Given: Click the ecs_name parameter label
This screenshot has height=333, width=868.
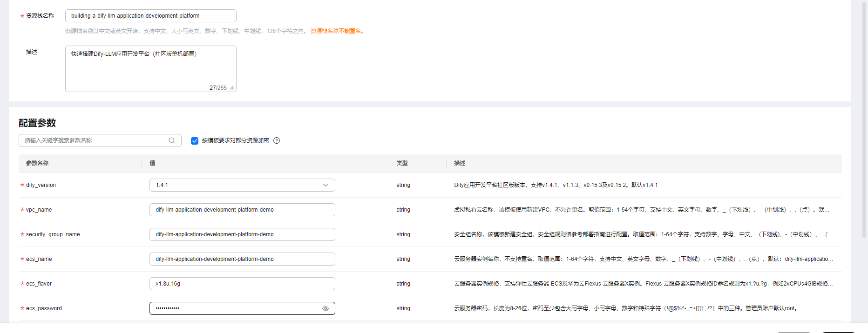Looking at the screenshot, I should (x=39, y=259).
